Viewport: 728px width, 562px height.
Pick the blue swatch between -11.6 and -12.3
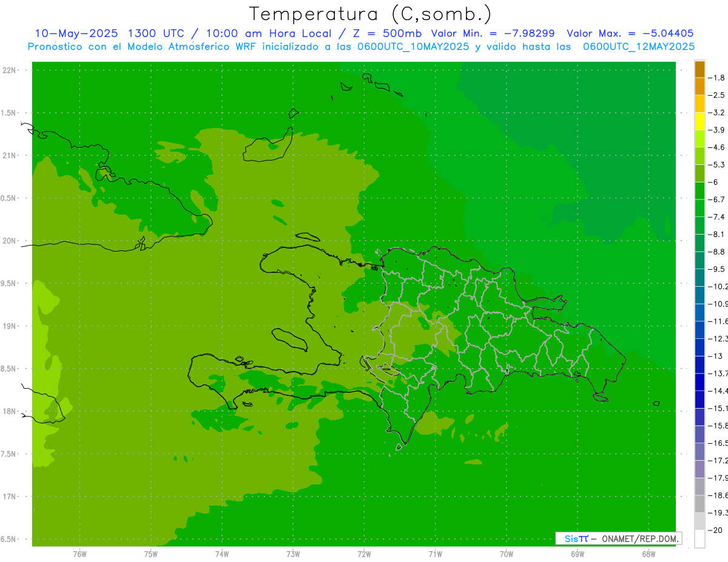699,330
